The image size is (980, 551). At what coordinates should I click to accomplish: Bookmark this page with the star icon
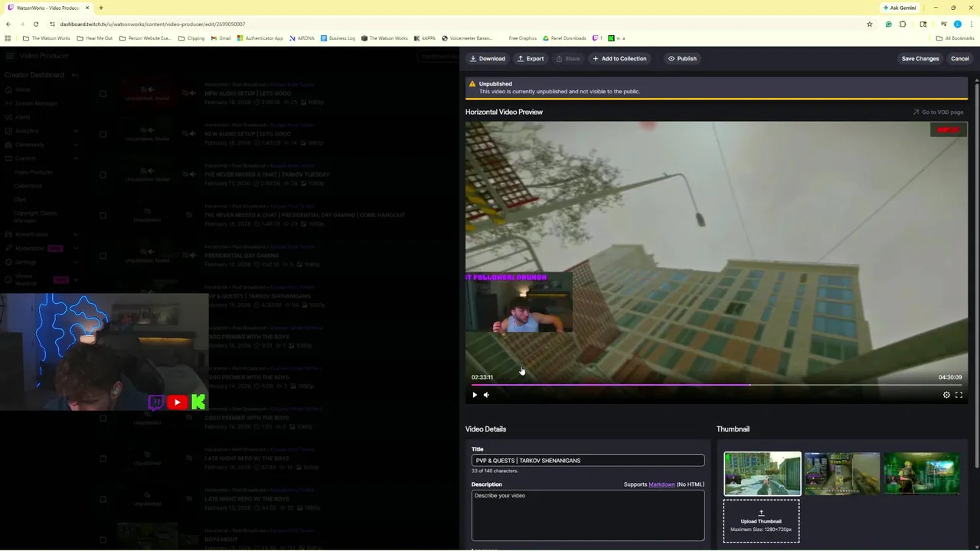[870, 24]
